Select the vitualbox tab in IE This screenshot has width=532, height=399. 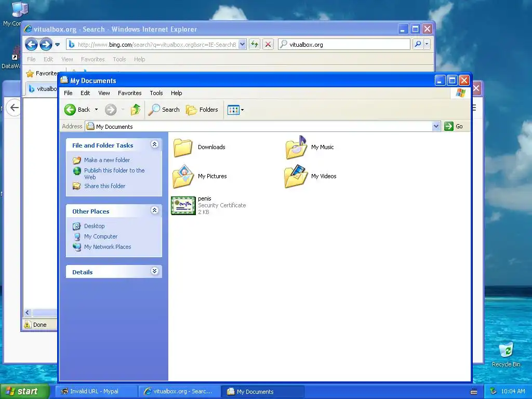click(x=43, y=89)
